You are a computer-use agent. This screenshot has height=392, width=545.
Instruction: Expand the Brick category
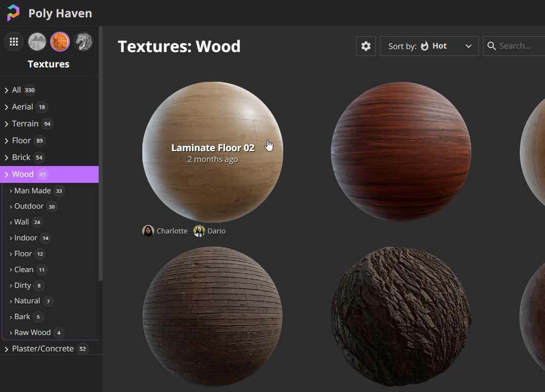click(x=21, y=158)
